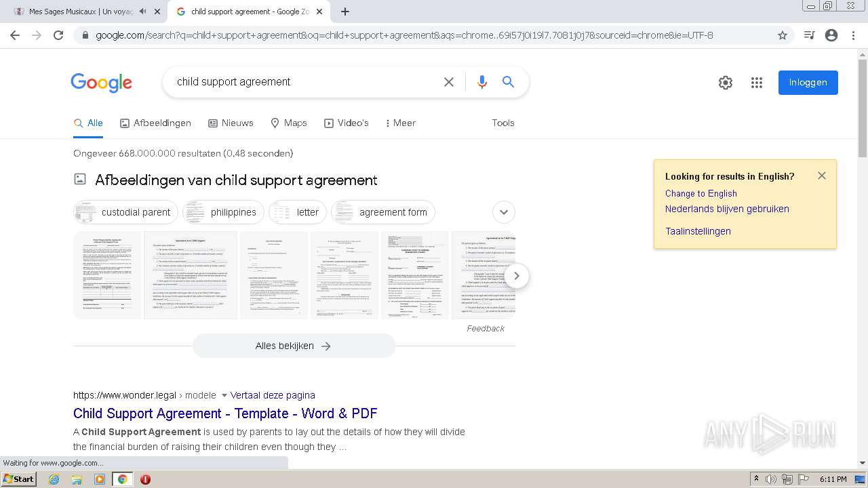This screenshot has width=868, height=488.
Task: Start voice search with microphone icon
Action: [482, 82]
